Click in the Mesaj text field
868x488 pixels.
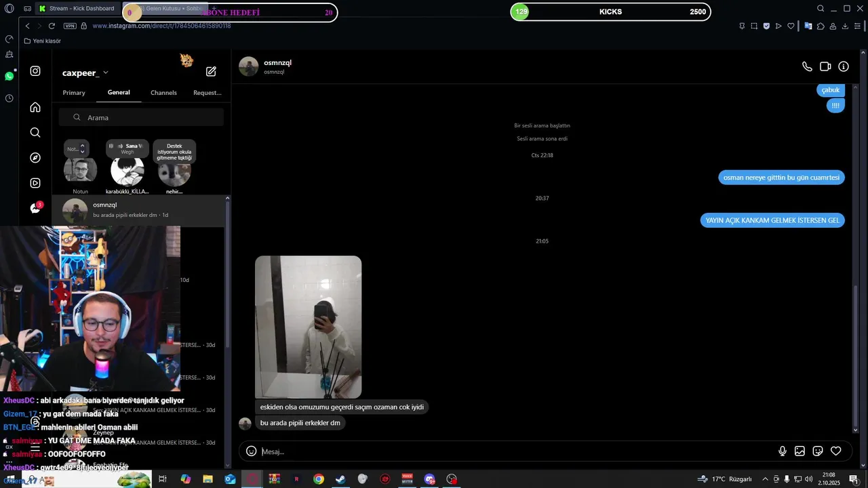[515, 451]
